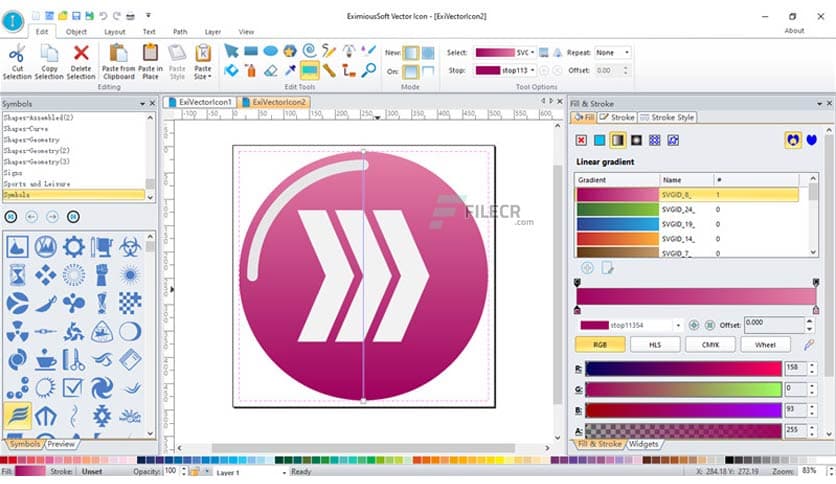This screenshot has height=484, width=836.
Task: Click the red (R) channel slider
Action: (684, 368)
